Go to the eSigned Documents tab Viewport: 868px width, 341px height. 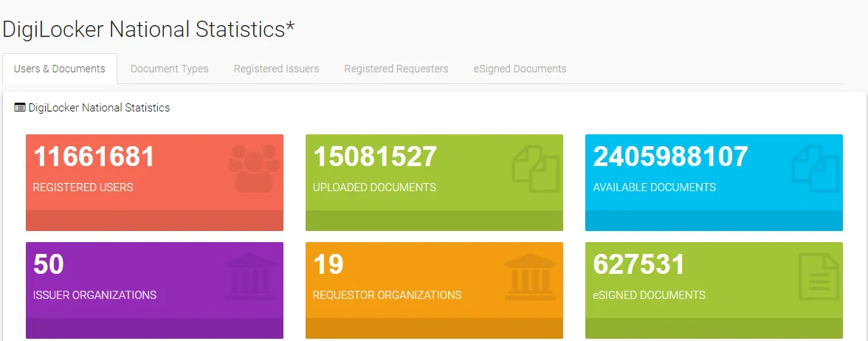[x=520, y=69]
